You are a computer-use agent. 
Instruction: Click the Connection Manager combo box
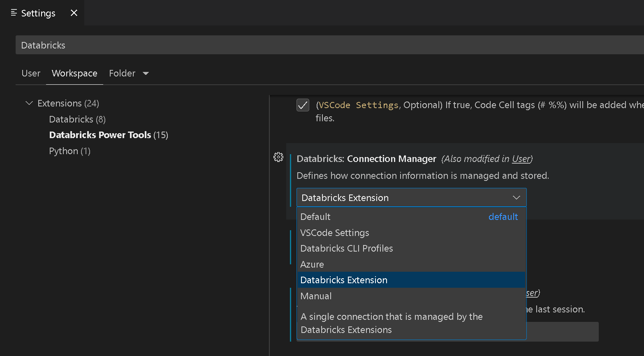tap(411, 198)
